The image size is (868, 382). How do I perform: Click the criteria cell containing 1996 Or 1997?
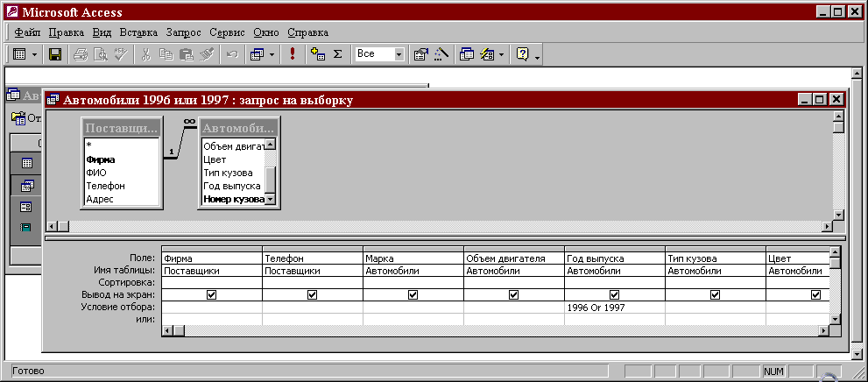point(615,308)
